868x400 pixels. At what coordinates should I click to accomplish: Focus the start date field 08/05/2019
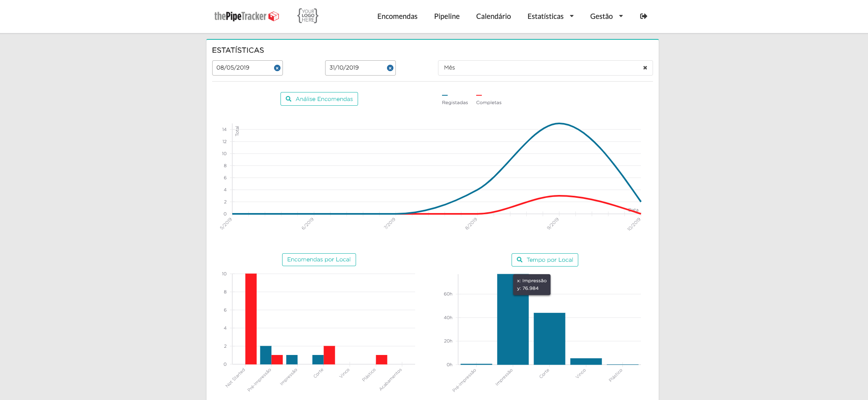point(247,68)
